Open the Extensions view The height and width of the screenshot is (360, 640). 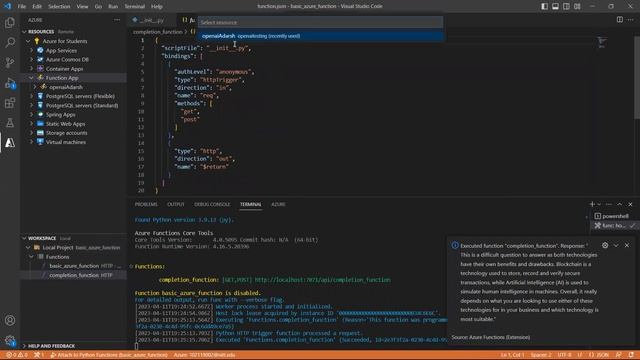(x=10, y=103)
